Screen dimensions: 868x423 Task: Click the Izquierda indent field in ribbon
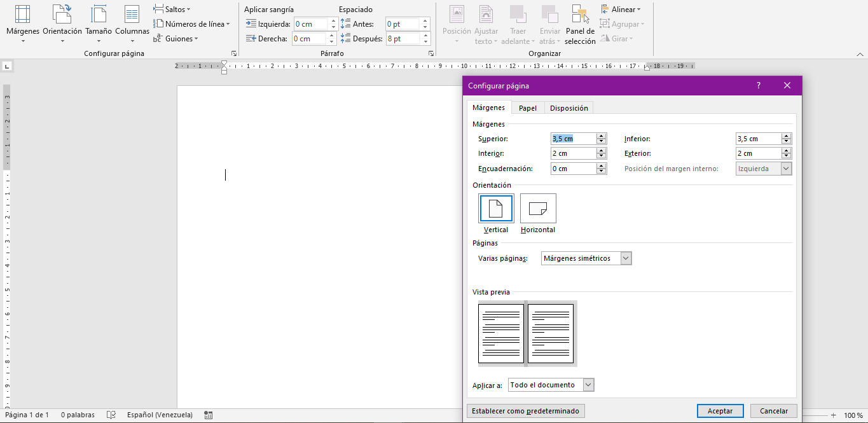click(x=311, y=24)
